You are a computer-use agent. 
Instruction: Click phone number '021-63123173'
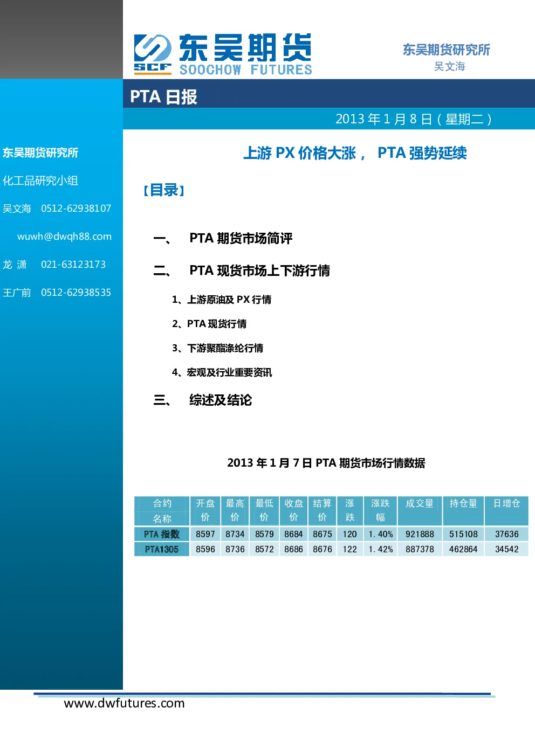tap(73, 265)
